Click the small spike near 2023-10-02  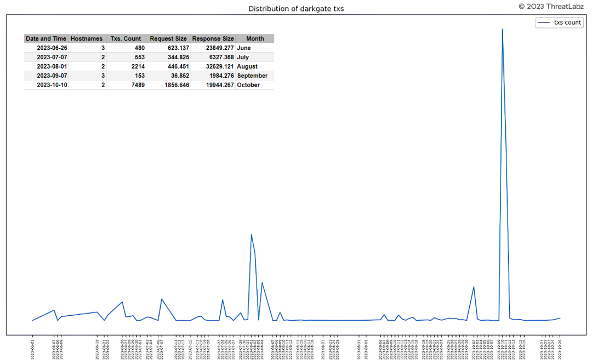474,287
